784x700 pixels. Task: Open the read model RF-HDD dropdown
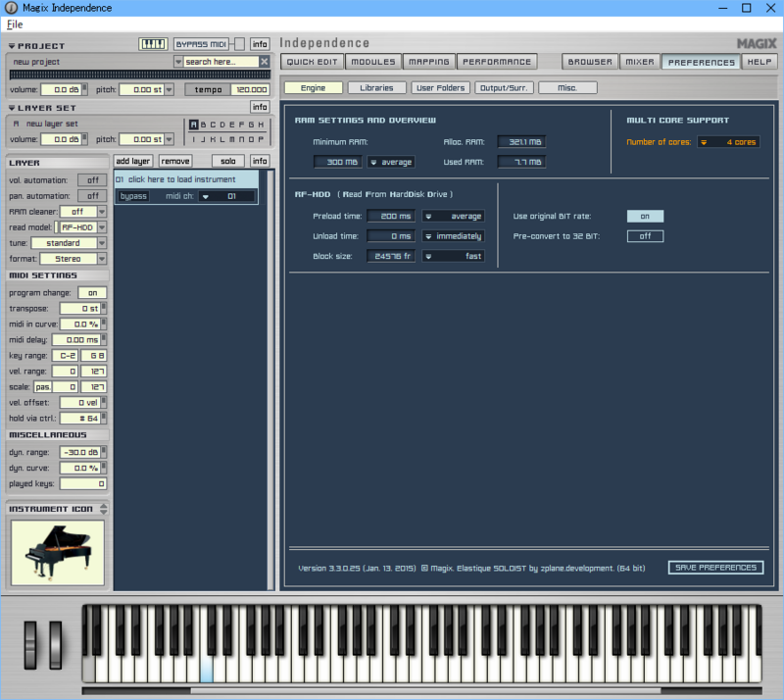[x=102, y=227]
